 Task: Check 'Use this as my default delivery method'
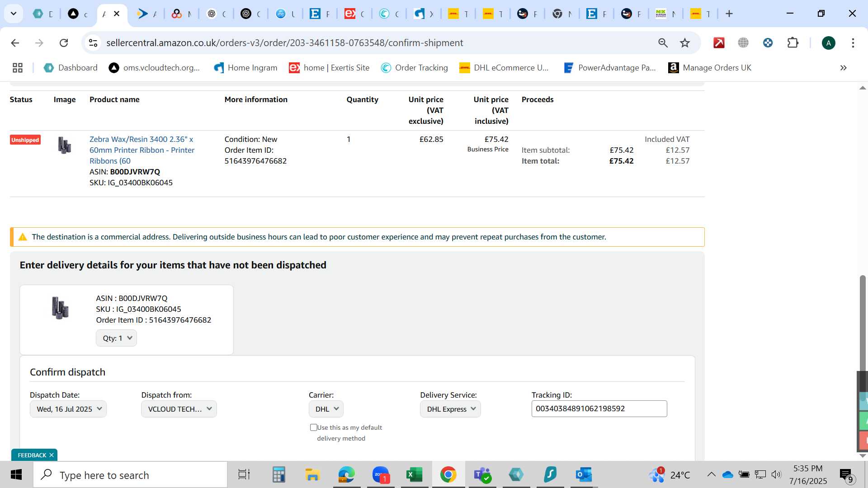tap(313, 427)
